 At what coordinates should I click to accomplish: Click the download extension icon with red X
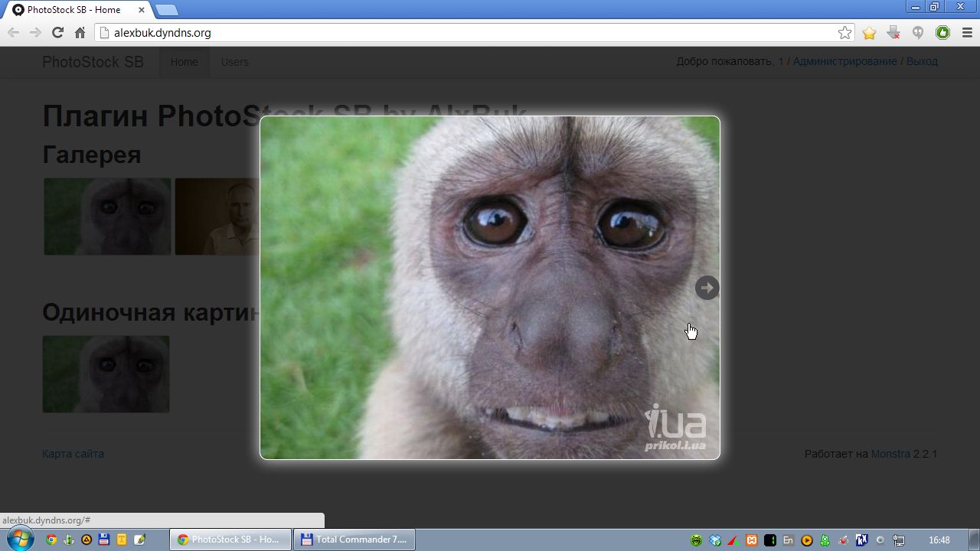pyautogui.click(x=893, y=33)
